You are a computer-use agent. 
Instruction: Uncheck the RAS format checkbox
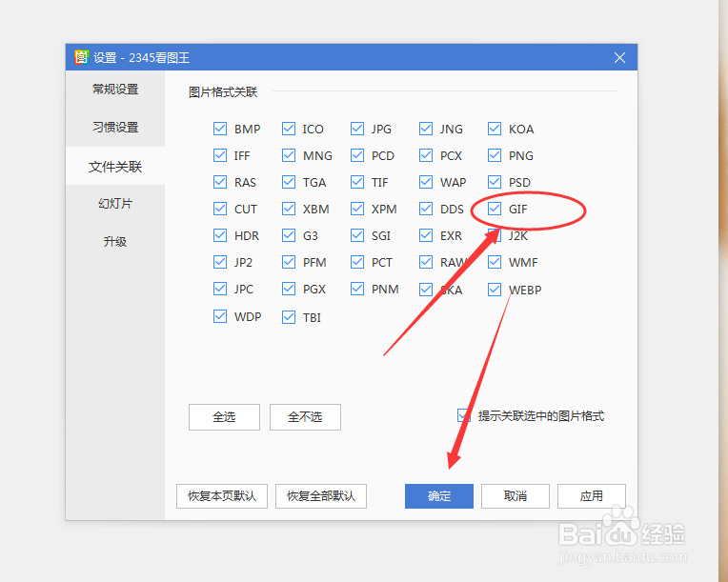point(220,182)
